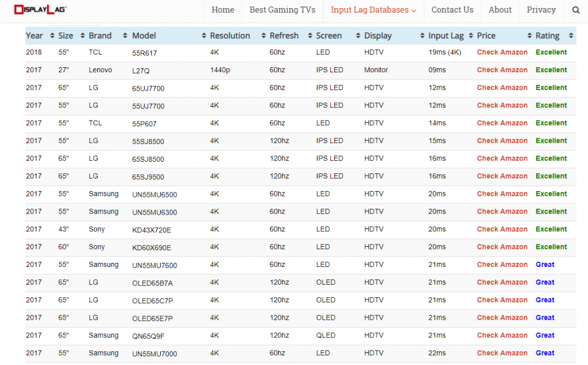Open the Contact Us page
588x365 pixels.
pyautogui.click(x=452, y=10)
